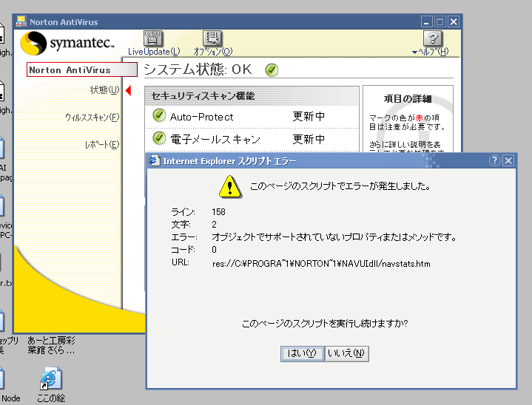Click the Auto-Protect green check icon
The width and height of the screenshot is (532, 405).
click(159, 115)
